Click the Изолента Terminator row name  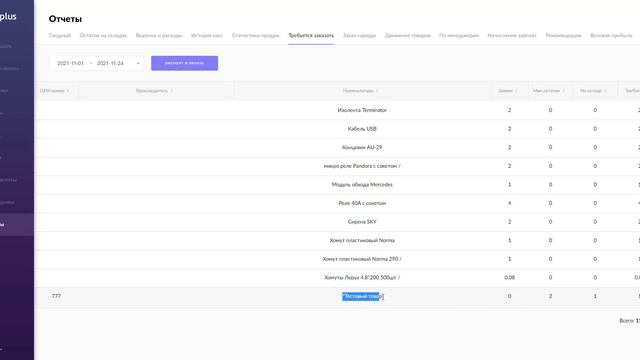click(362, 110)
